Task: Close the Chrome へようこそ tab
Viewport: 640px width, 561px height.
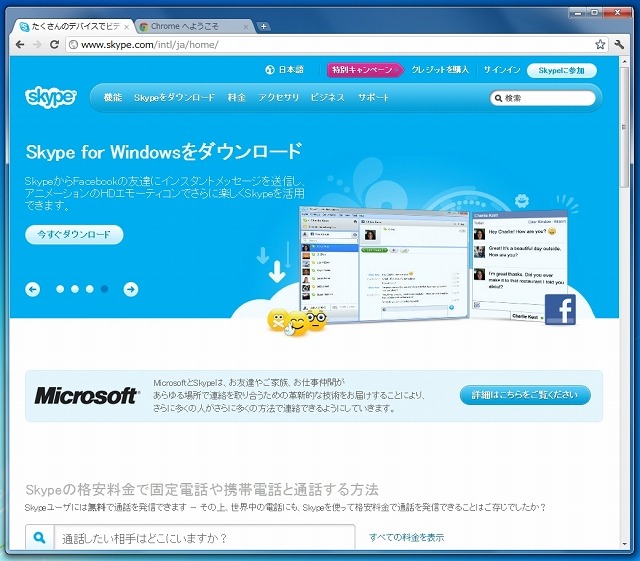Action: point(246,27)
